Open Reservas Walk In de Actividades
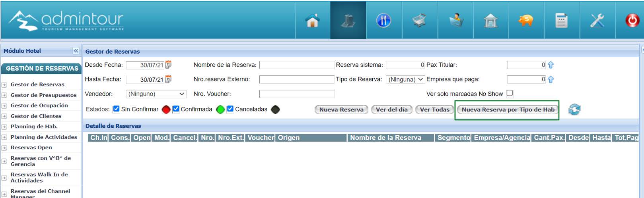Image resolution: width=644 pixels, height=198 pixels. 39,177
